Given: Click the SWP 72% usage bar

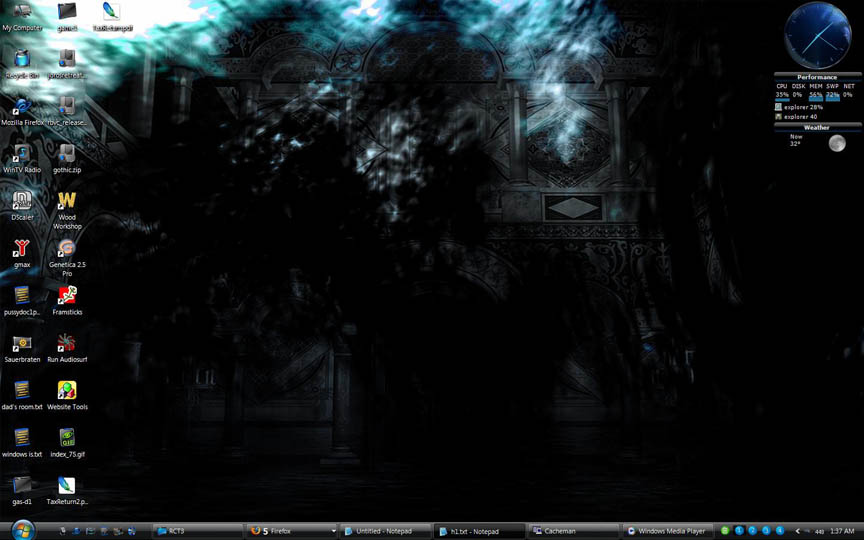Looking at the screenshot, I should [833, 97].
